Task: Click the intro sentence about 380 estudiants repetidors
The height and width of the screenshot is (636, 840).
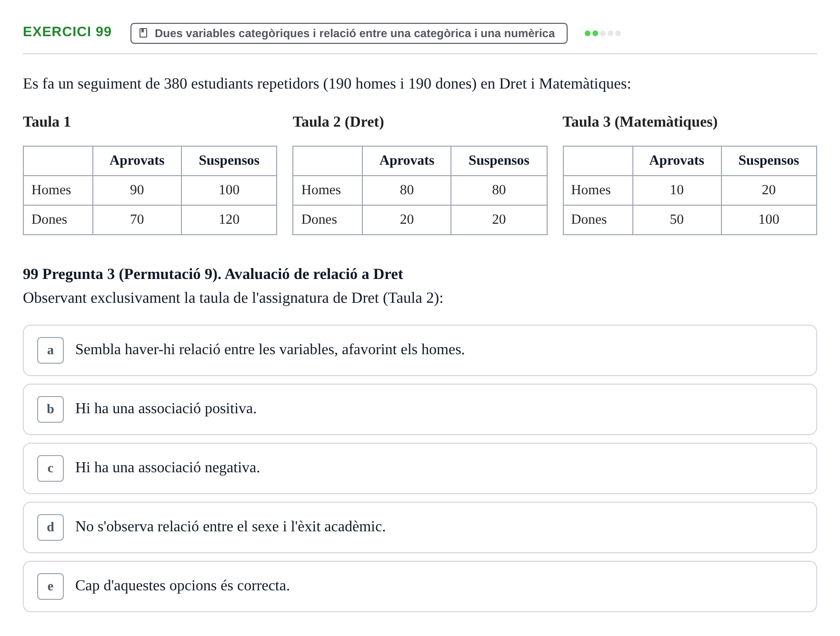Action: point(327,84)
